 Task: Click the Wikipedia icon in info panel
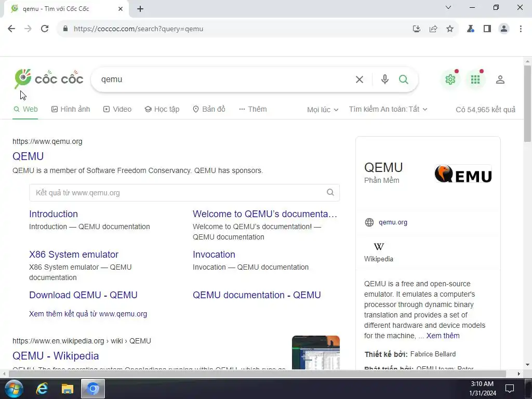coord(379,246)
